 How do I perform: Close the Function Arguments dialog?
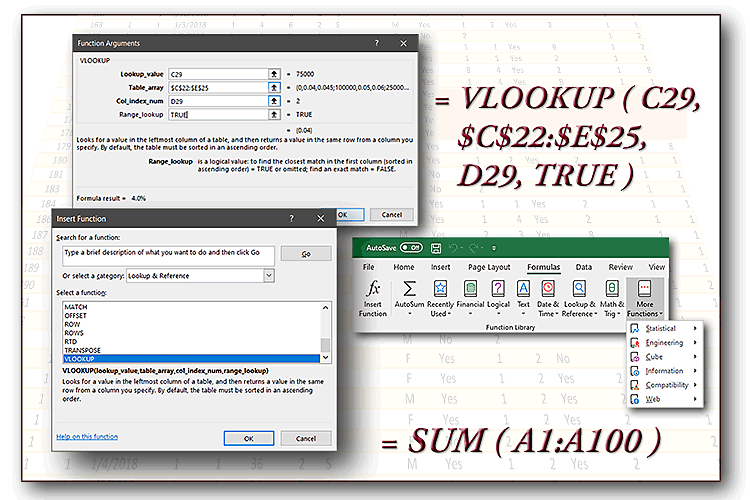tap(404, 44)
